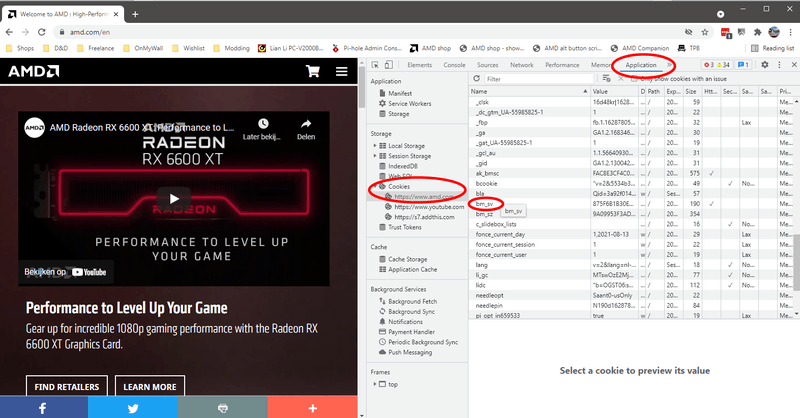This screenshot has height=418, width=800.
Task: Open the Wishlist bookmarks folder
Action: pos(188,48)
